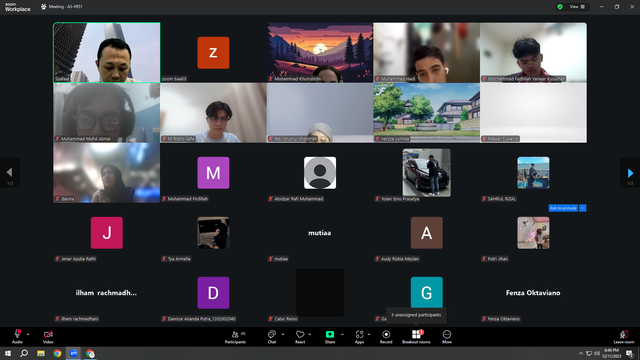Viewport: 640px width, 360px height.
Task: Go to next page of participants
Action: tap(630, 173)
